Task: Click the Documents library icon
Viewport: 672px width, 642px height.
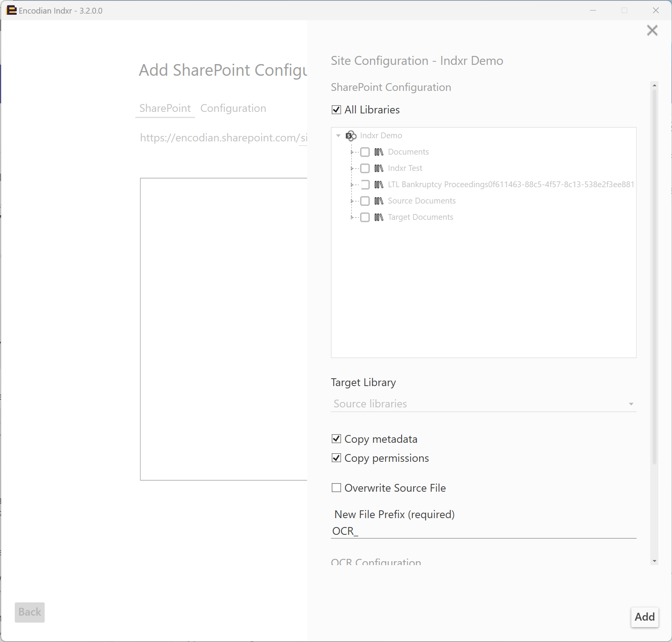Action: 379,152
